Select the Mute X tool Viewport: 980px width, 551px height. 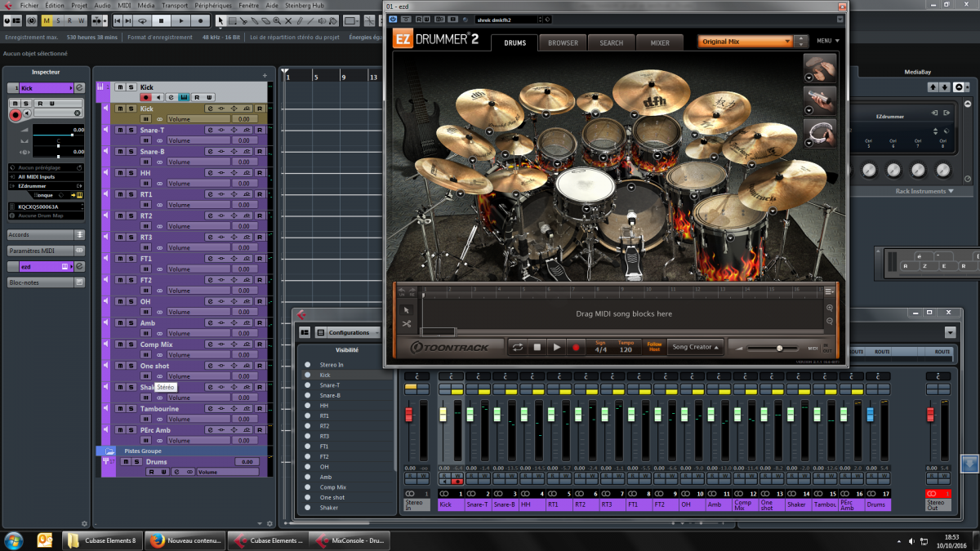pyautogui.click(x=290, y=20)
